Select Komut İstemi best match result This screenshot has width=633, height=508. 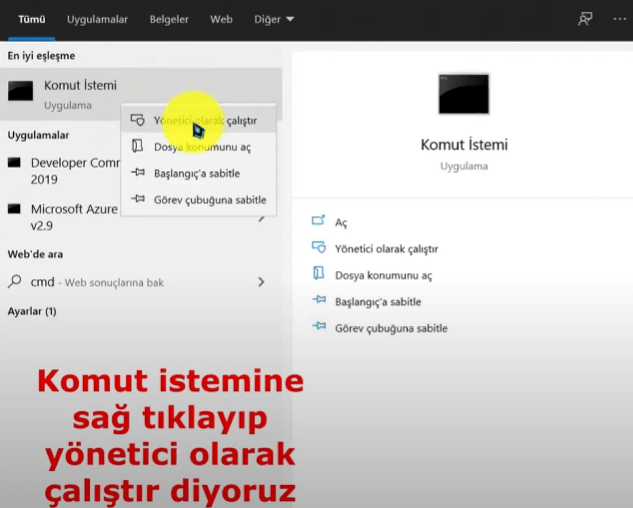click(141, 94)
